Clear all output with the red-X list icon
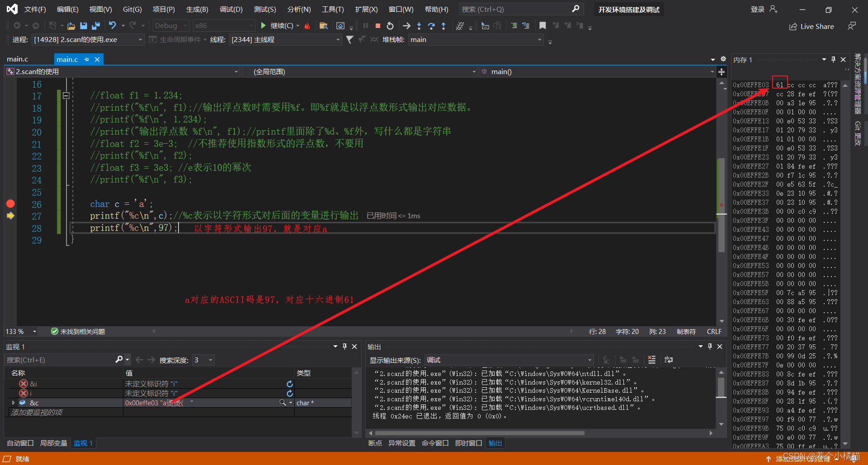The image size is (868, 465). (651, 360)
